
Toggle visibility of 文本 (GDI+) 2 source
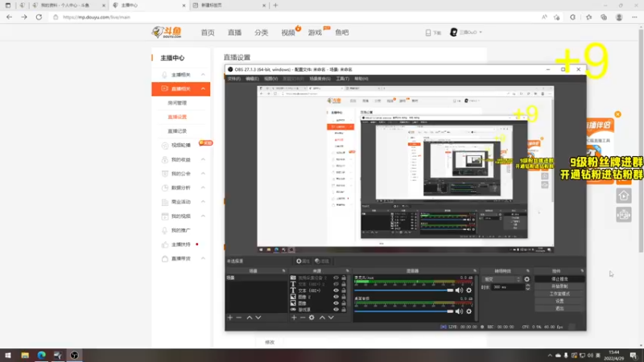[x=336, y=284]
